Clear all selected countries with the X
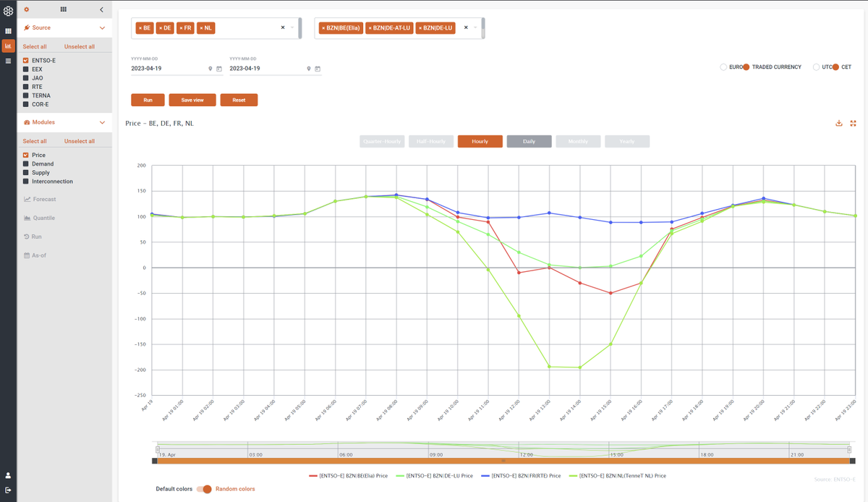 (283, 27)
